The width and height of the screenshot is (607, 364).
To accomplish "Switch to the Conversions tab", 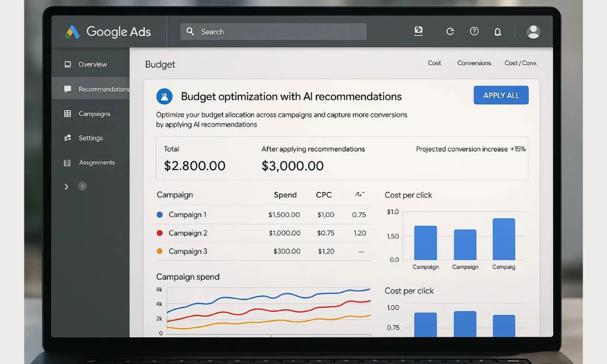I will tap(474, 63).
